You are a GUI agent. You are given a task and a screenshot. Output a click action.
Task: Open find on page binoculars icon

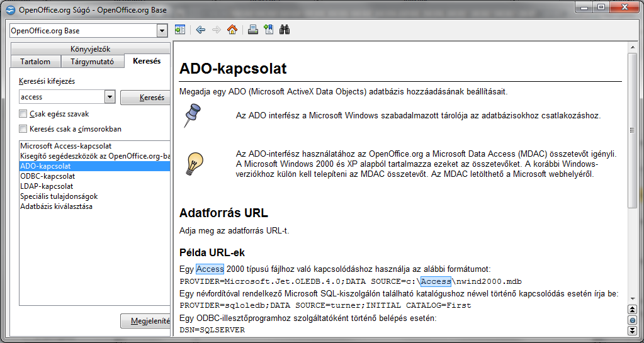(x=285, y=30)
